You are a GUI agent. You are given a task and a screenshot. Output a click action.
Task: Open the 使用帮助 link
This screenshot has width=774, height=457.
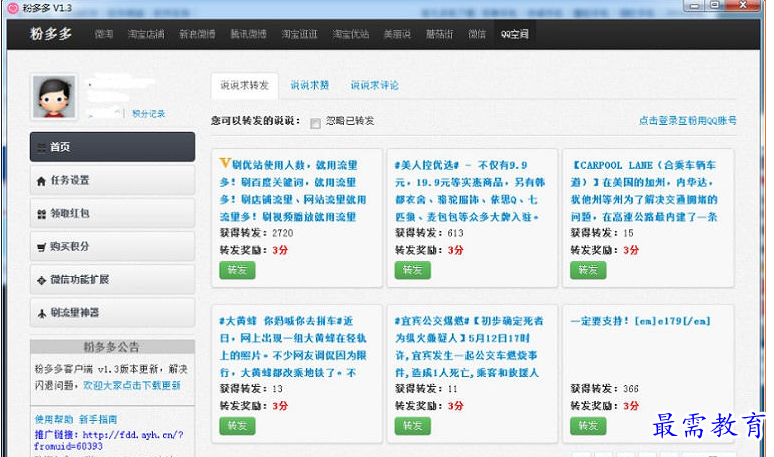(x=54, y=419)
